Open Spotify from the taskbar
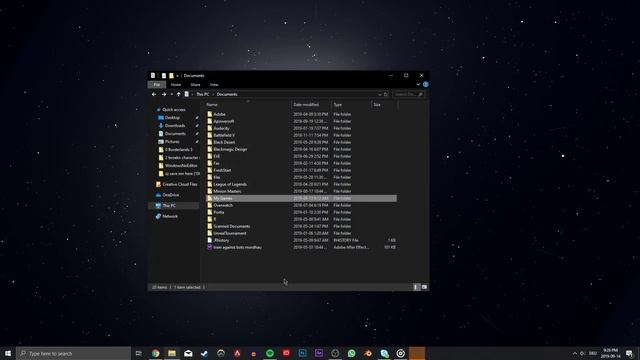The image size is (640, 360). pos(270,353)
